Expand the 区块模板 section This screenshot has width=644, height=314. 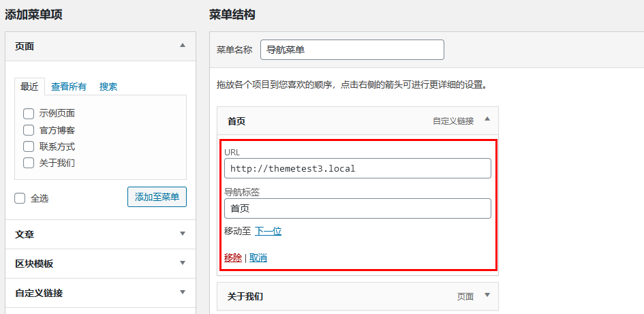(x=182, y=263)
